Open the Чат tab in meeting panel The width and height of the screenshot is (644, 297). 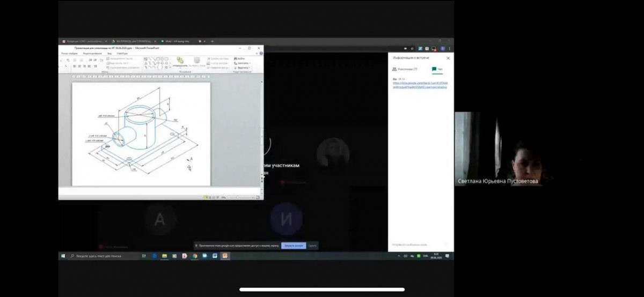tap(437, 69)
